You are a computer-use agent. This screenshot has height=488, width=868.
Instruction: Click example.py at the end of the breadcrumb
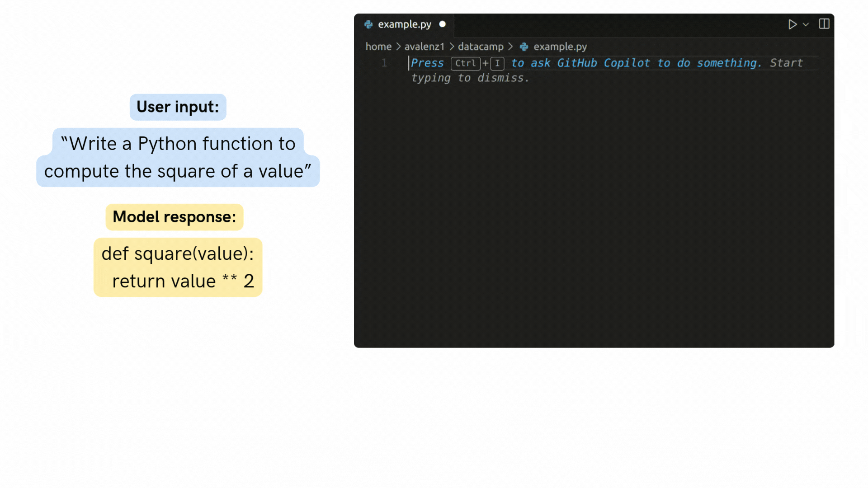(560, 47)
